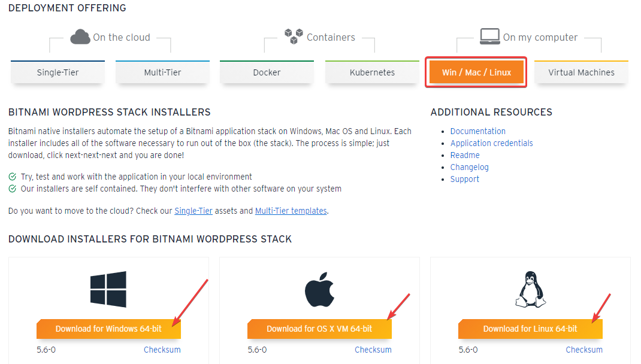Open the Documentation link
641x364 pixels.
pyautogui.click(x=477, y=131)
